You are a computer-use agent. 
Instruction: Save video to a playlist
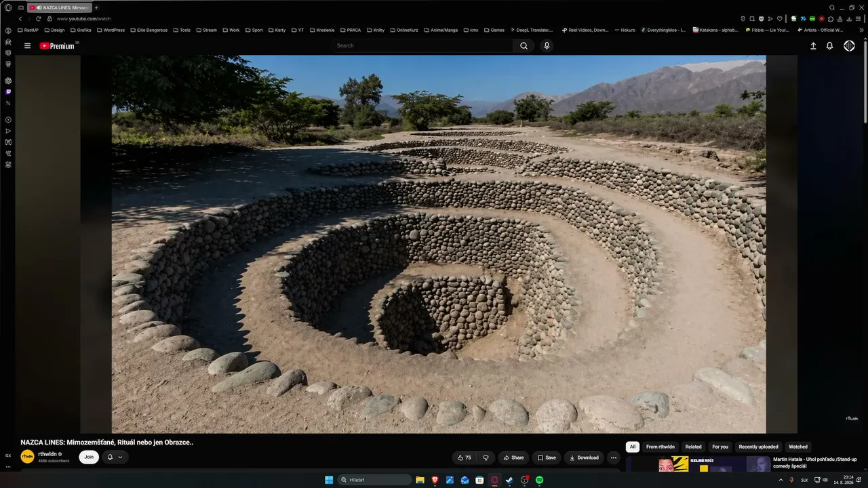click(547, 457)
